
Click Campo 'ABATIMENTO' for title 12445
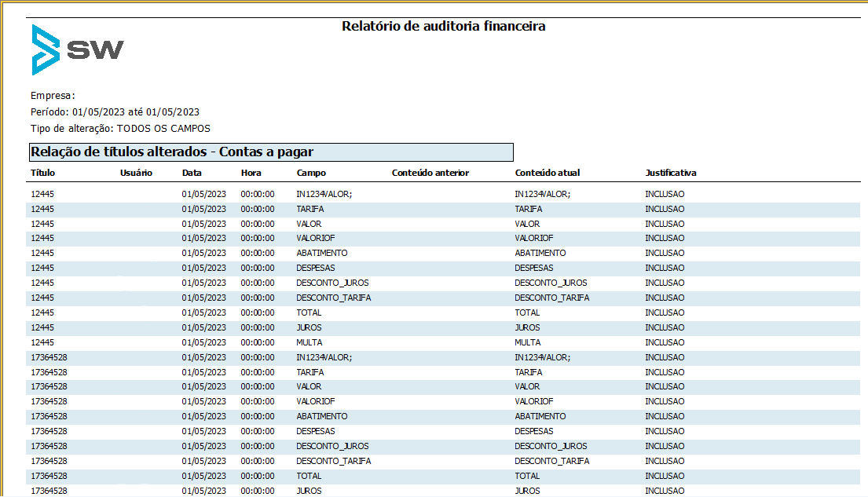point(321,253)
